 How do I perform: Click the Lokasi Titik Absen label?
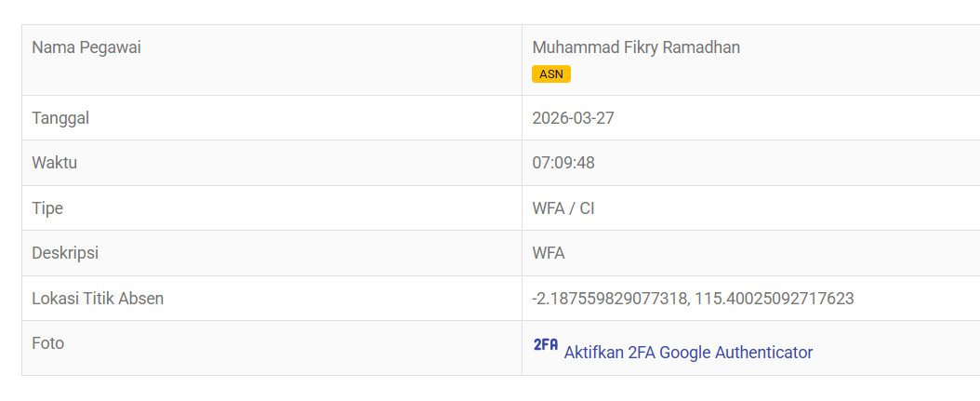(x=98, y=299)
